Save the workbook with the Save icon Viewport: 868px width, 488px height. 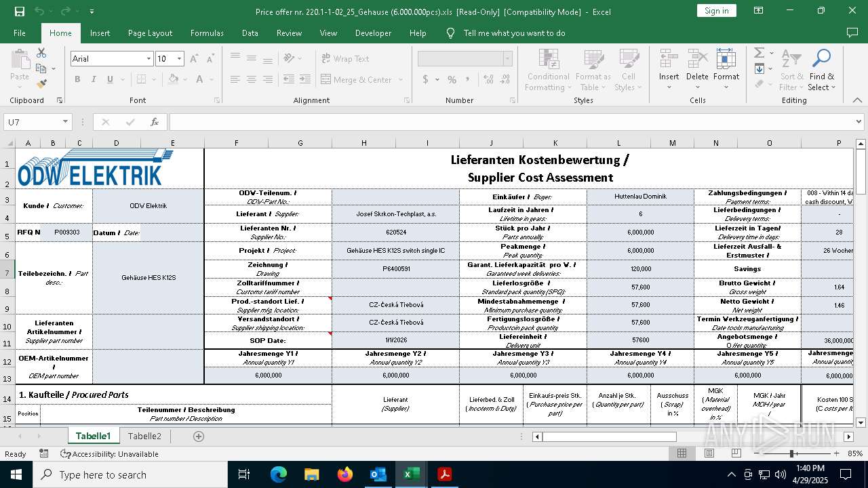click(x=20, y=12)
